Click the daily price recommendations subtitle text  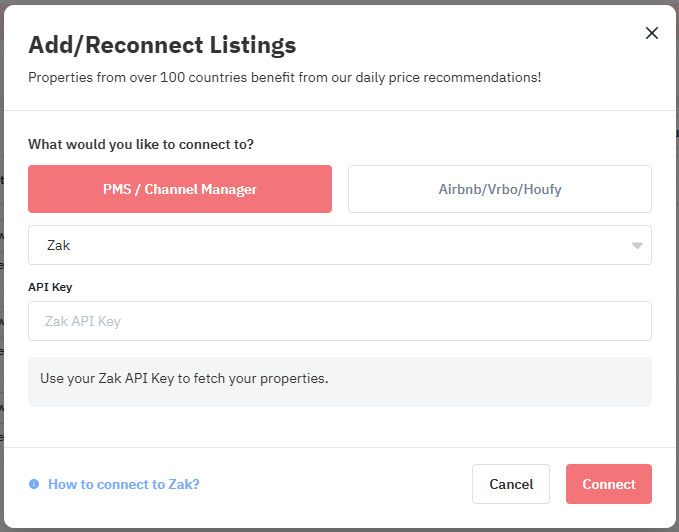[x=285, y=77]
